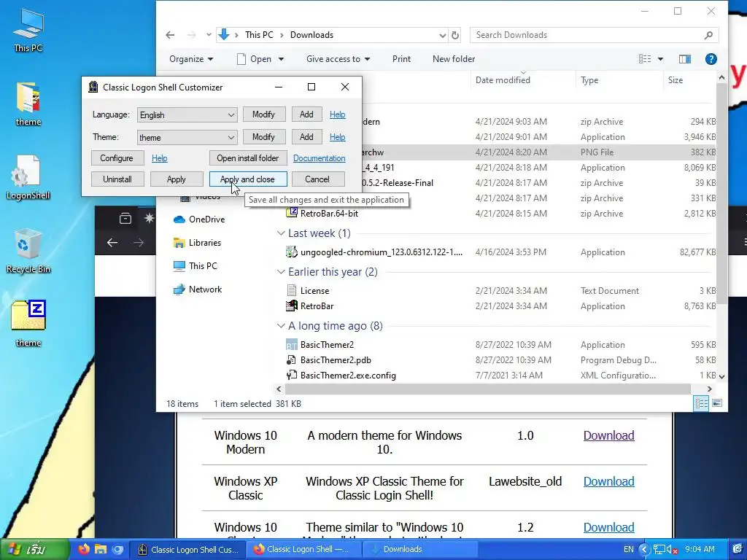Click the blue Explorer help icon
The width and height of the screenshot is (747, 560).
[711, 58]
